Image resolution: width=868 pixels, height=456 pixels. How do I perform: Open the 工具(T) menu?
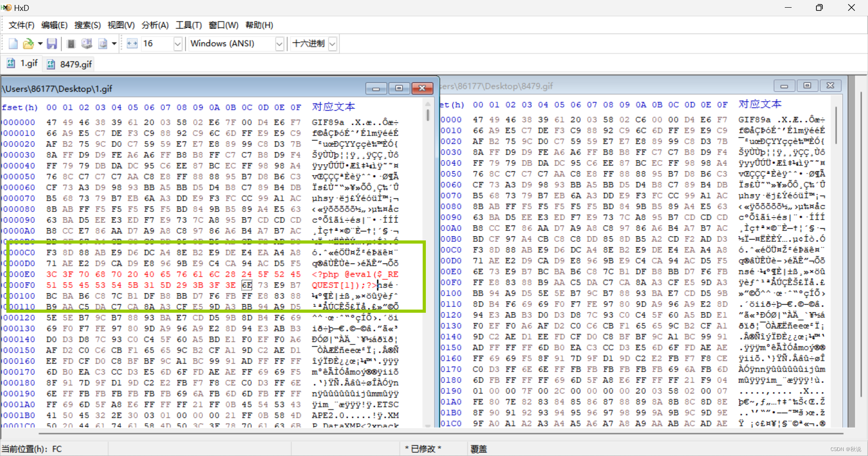tap(189, 25)
